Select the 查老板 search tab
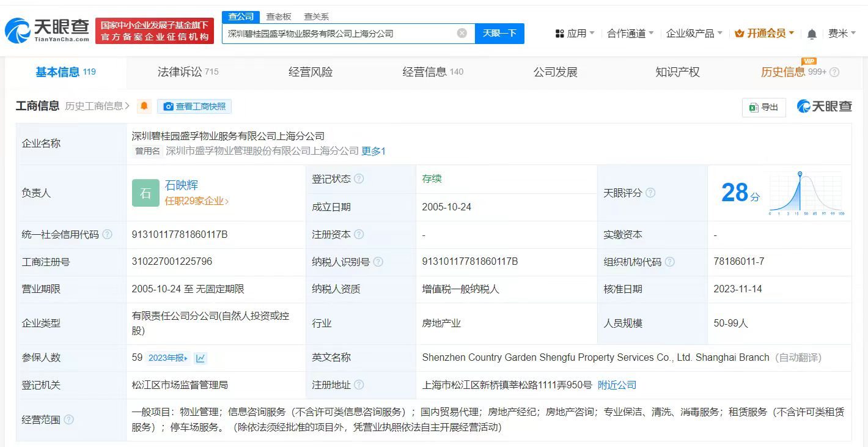The image size is (868, 447). click(x=277, y=17)
